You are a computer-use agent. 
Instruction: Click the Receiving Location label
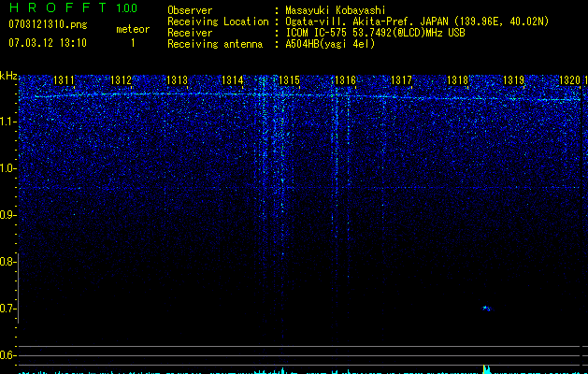pyautogui.click(x=218, y=22)
